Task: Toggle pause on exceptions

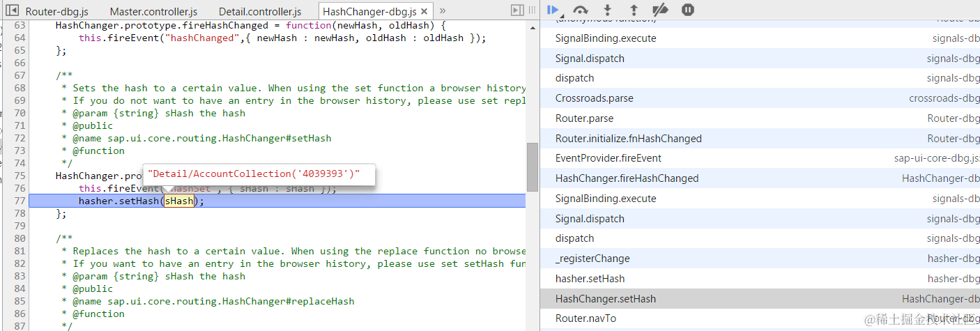Action: (x=687, y=10)
